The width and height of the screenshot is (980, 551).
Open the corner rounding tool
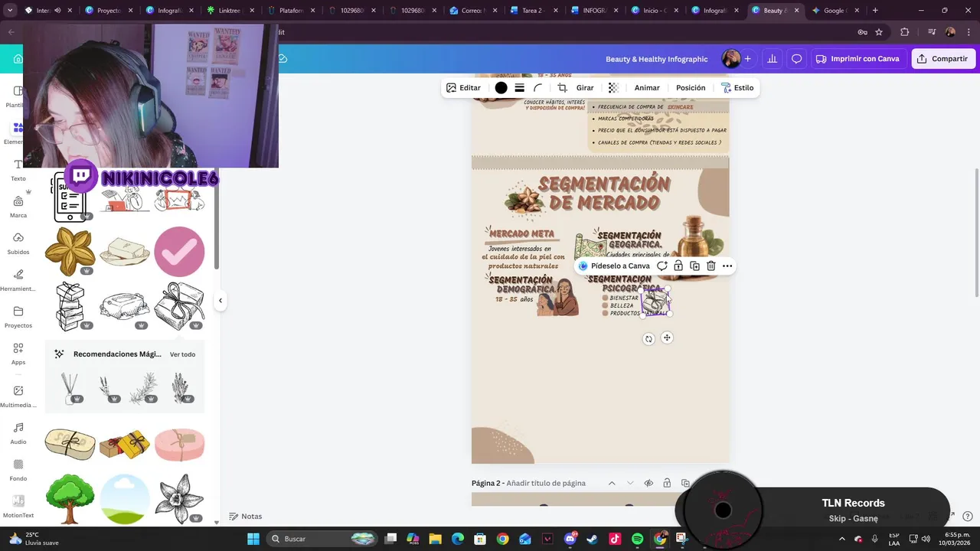tap(537, 88)
